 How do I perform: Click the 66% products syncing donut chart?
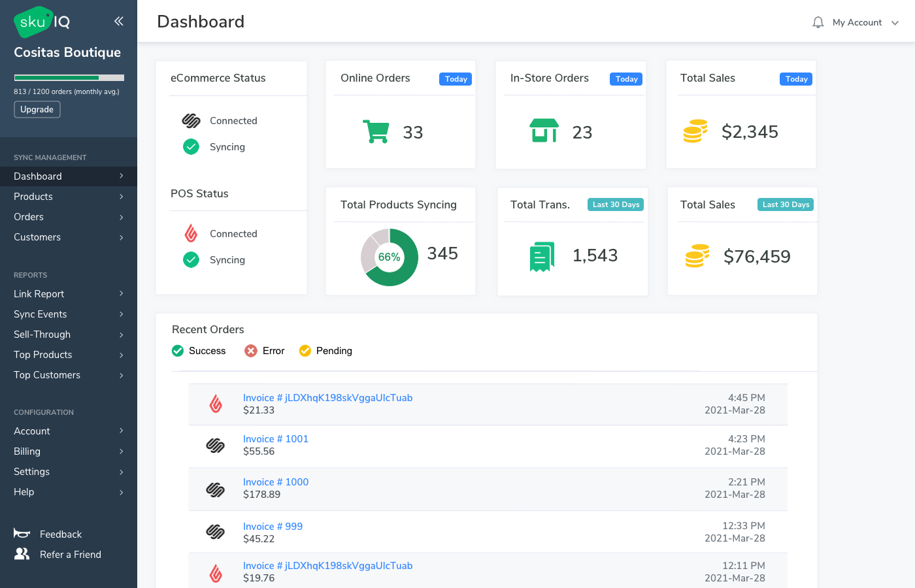(389, 257)
